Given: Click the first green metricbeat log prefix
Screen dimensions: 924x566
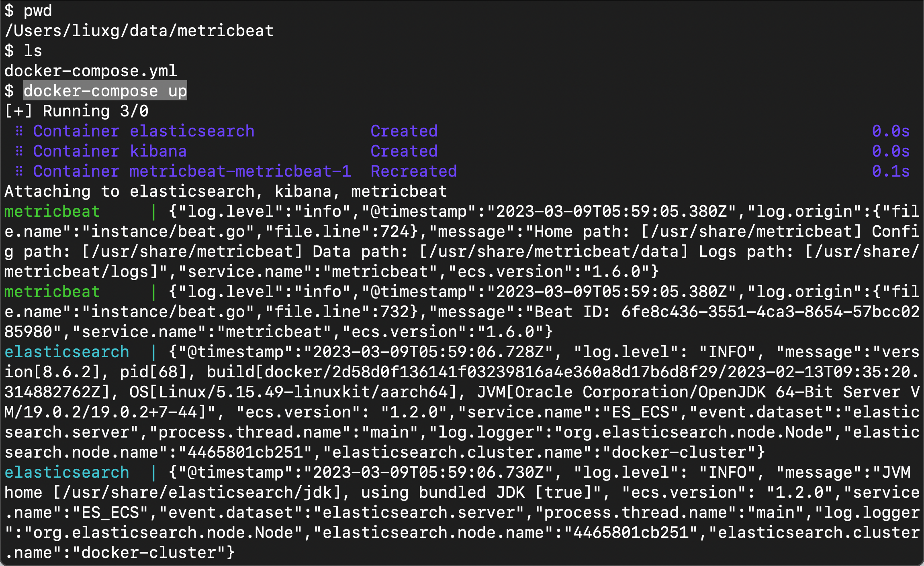Looking at the screenshot, I should [52, 212].
